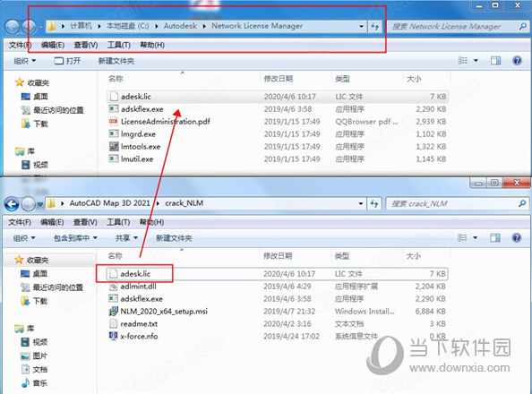The height and width of the screenshot is (394, 532).
Task: Open 帮助(H) menu in Network License Manager window
Action: pyautogui.click(x=152, y=45)
